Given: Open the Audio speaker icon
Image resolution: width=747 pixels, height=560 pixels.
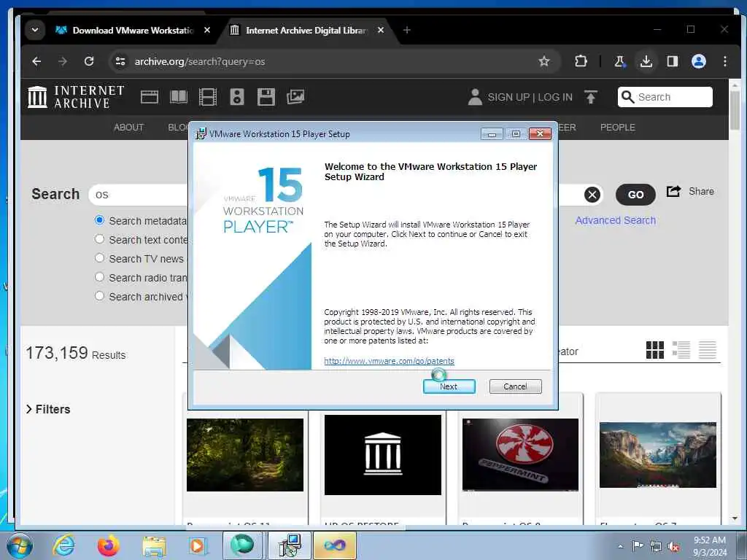Looking at the screenshot, I should pos(237,97).
